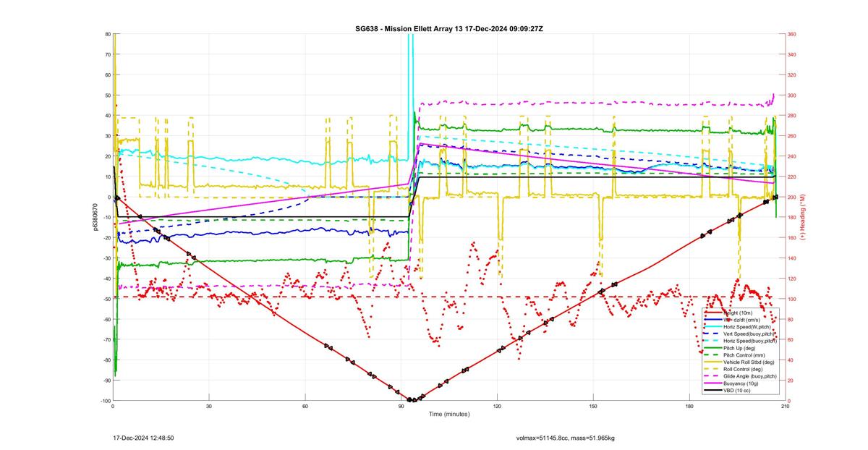The width and height of the screenshot is (868, 450).
Task: Select 'Glide Angle (buoy,pitch)' legend entry
Action: click(x=750, y=376)
